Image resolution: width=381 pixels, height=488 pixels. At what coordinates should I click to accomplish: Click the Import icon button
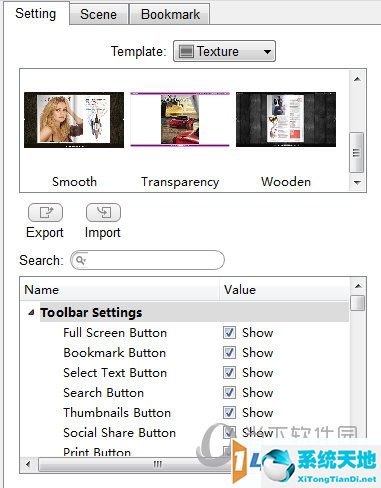[x=103, y=212]
